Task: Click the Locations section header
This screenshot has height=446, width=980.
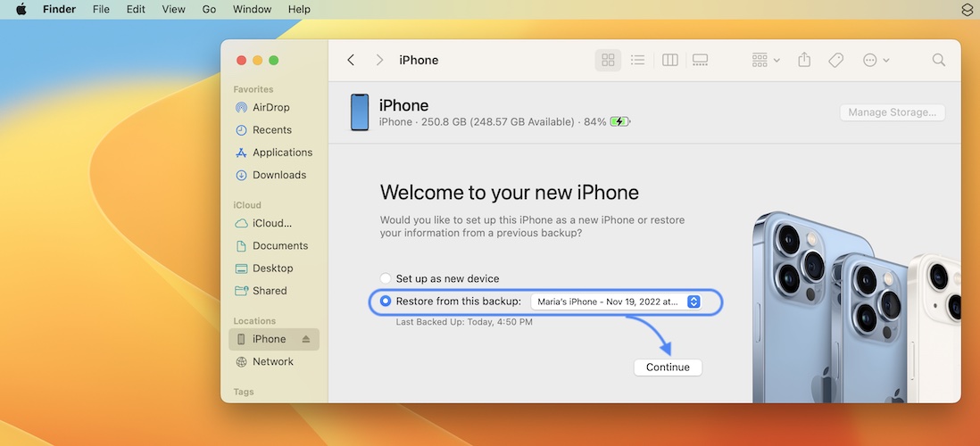Action: [x=254, y=321]
